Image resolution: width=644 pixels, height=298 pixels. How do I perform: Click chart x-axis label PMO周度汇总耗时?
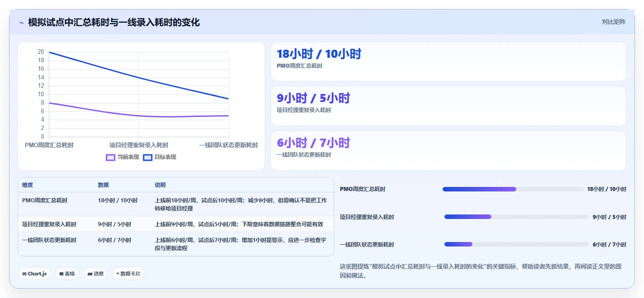49,145
